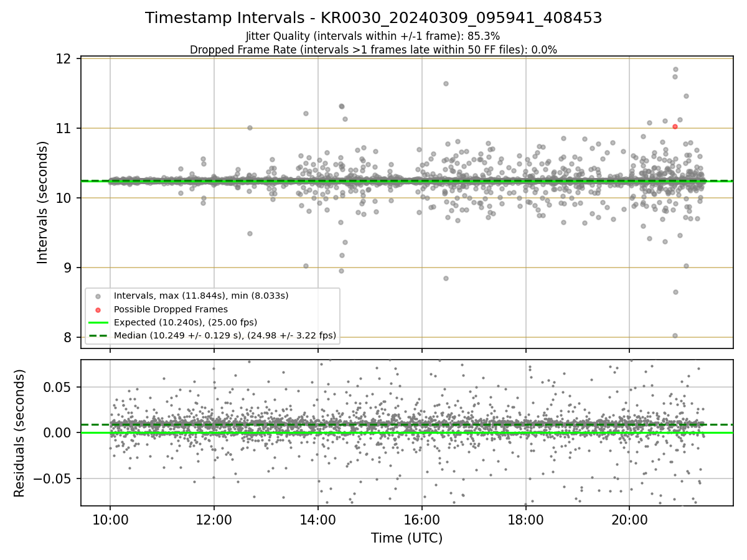
Task: Click the legend entry "Intervals, max (11.844s), min (8.033s)"
Action: 201,296
